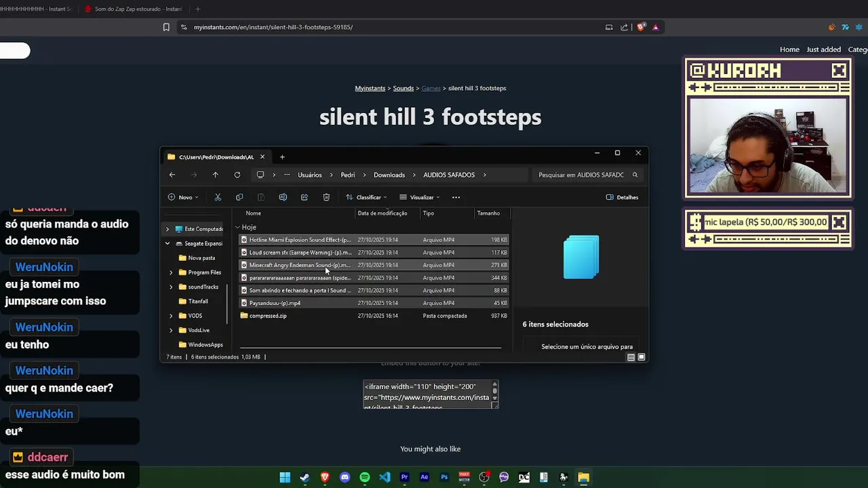
Task: Add a new File Explorer tab
Action: [x=282, y=157]
